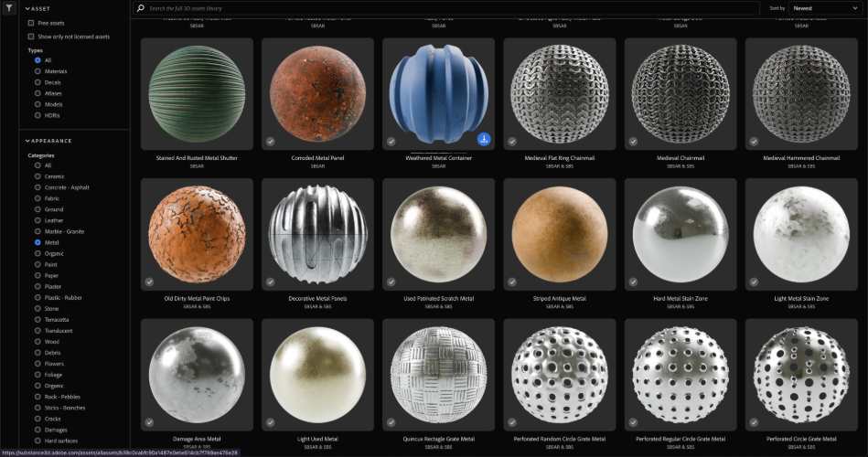The image size is (868, 457).
Task: Choose the Translucent category
Action: pyautogui.click(x=38, y=331)
